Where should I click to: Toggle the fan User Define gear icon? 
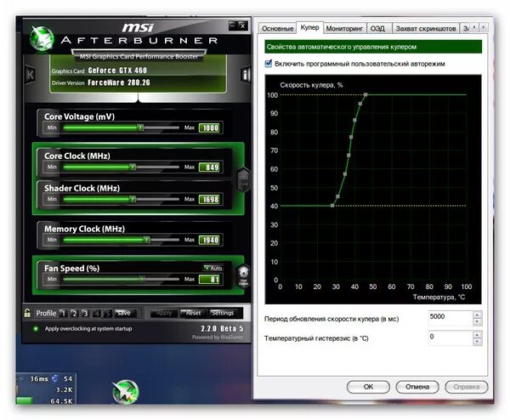[x=243, y=275]
